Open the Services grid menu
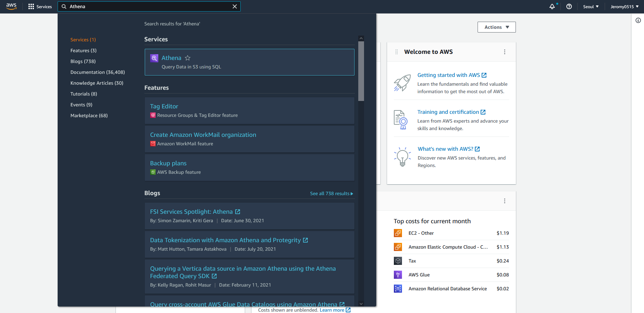 click(x=40, y=6)
